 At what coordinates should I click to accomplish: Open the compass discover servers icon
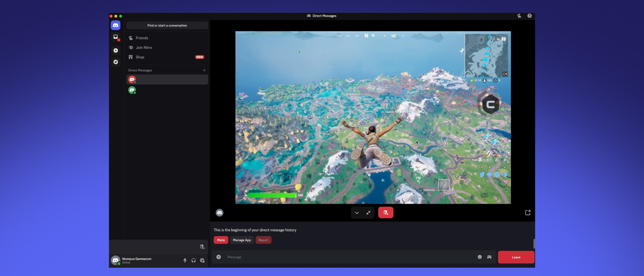point(116,62)
